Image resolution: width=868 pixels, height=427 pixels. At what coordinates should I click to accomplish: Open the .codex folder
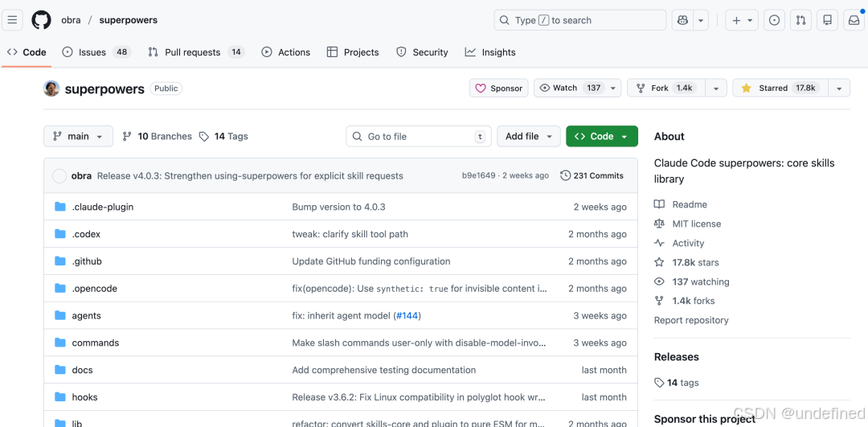(86, 234)
